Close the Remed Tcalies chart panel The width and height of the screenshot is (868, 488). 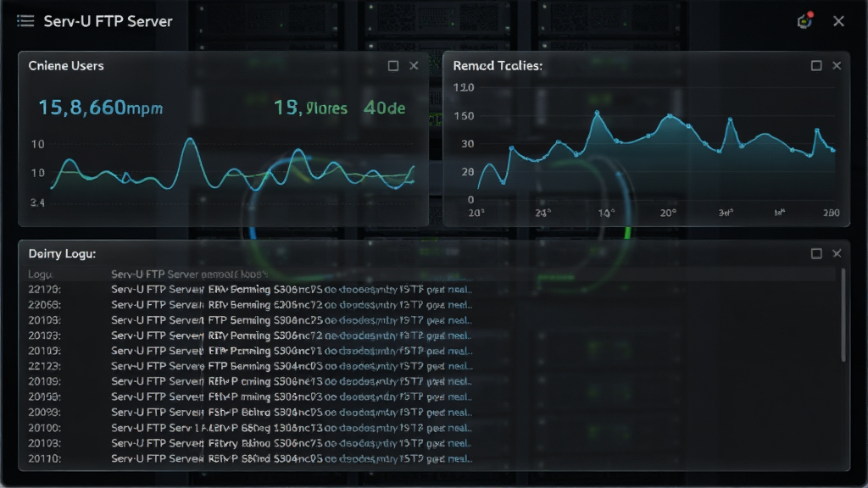tap(837, 66)
